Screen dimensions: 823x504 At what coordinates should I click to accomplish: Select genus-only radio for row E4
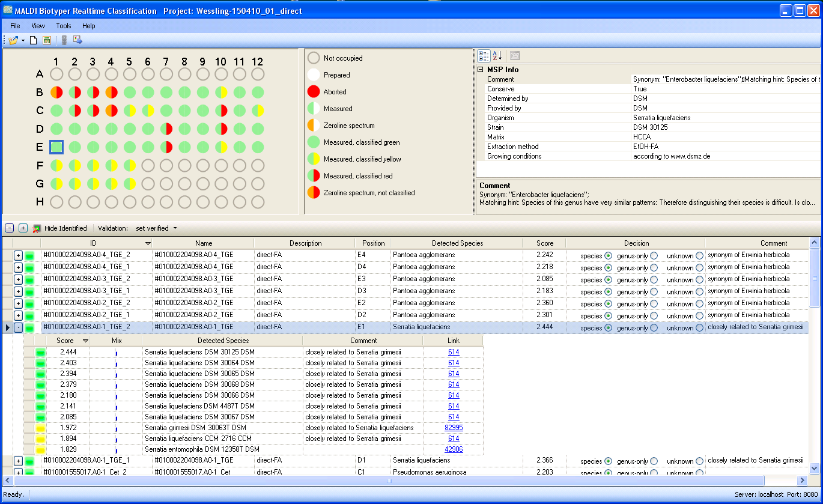pos(654,256)
